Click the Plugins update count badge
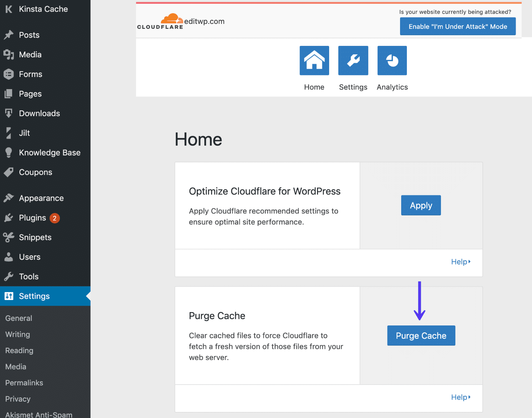 pos(54,218)
